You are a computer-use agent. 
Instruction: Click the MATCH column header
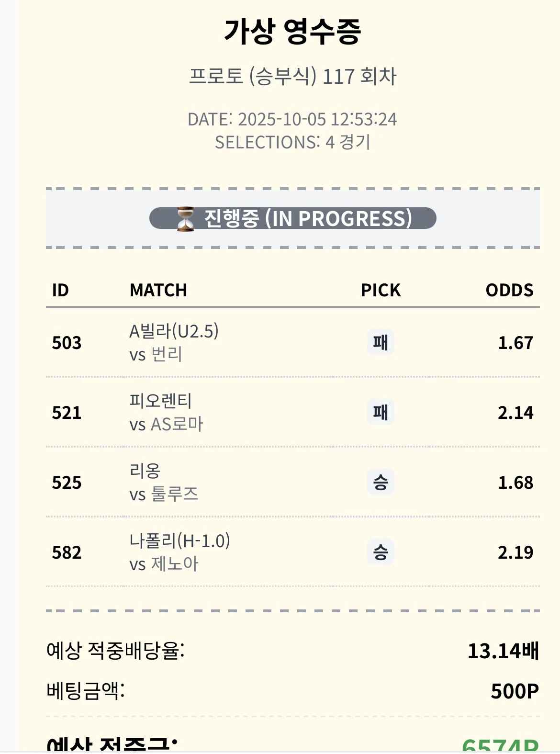click(x=158, y=290)
